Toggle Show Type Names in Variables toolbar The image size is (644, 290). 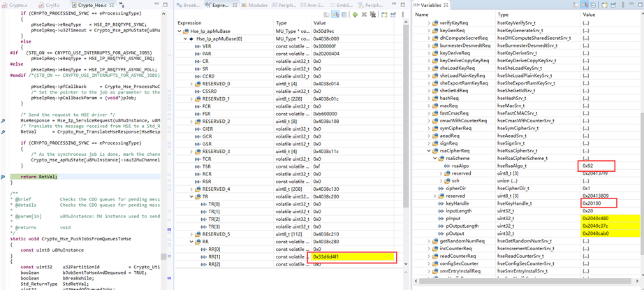(575, 4)
